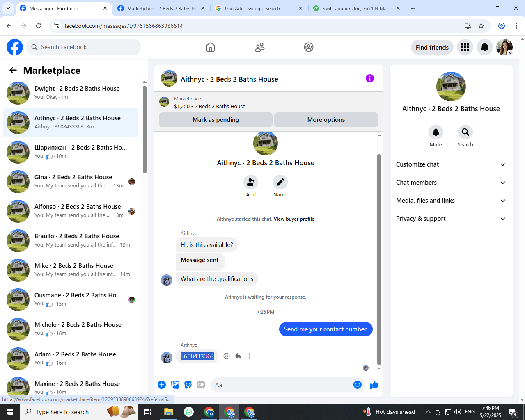
Task: Open the notifications bell in header
Action: (485, 47)
